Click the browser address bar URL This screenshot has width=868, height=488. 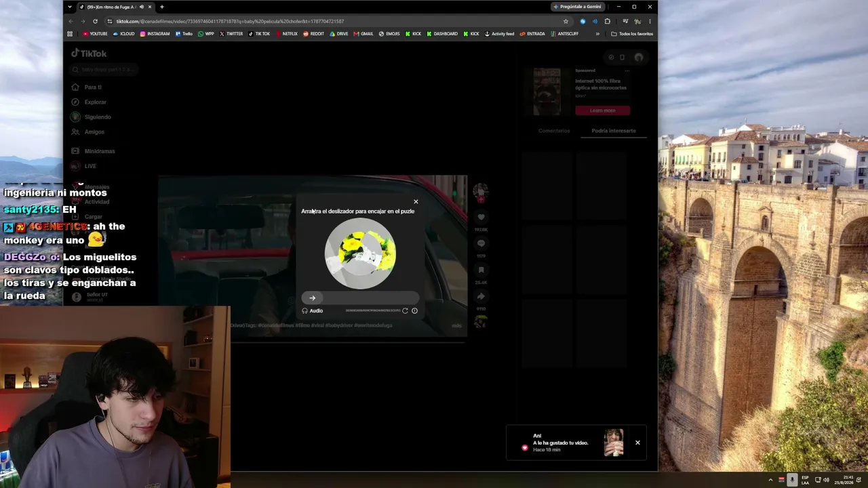[x=230, y=21]
